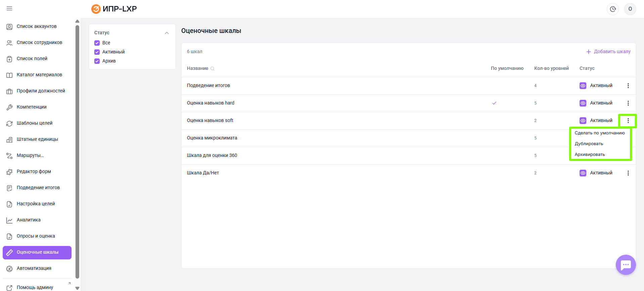Toggle the Все status checkbox

[97, 43]
